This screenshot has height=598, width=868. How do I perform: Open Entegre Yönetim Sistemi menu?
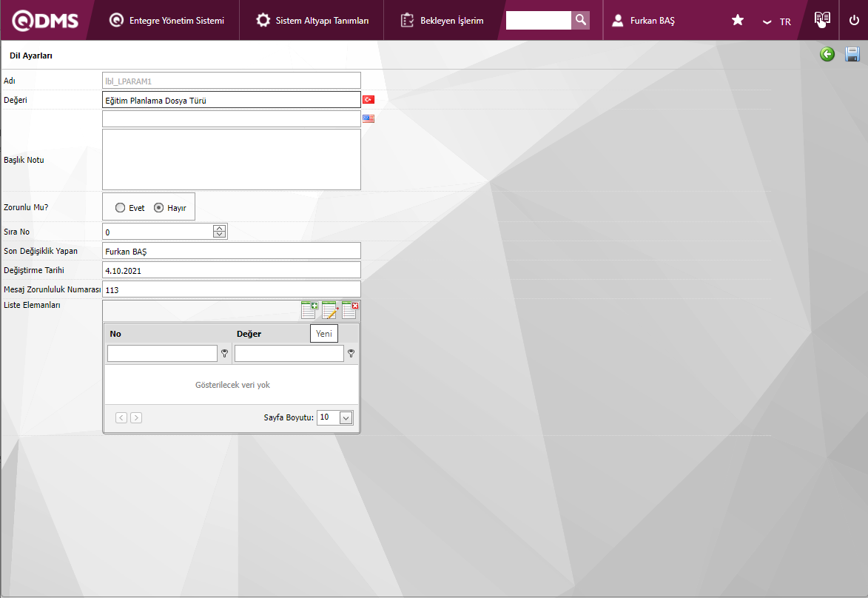click(166, 21)
